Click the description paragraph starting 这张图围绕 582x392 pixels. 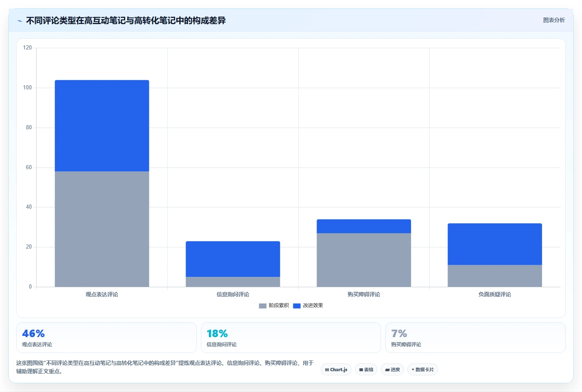click(x=165, y=367)
